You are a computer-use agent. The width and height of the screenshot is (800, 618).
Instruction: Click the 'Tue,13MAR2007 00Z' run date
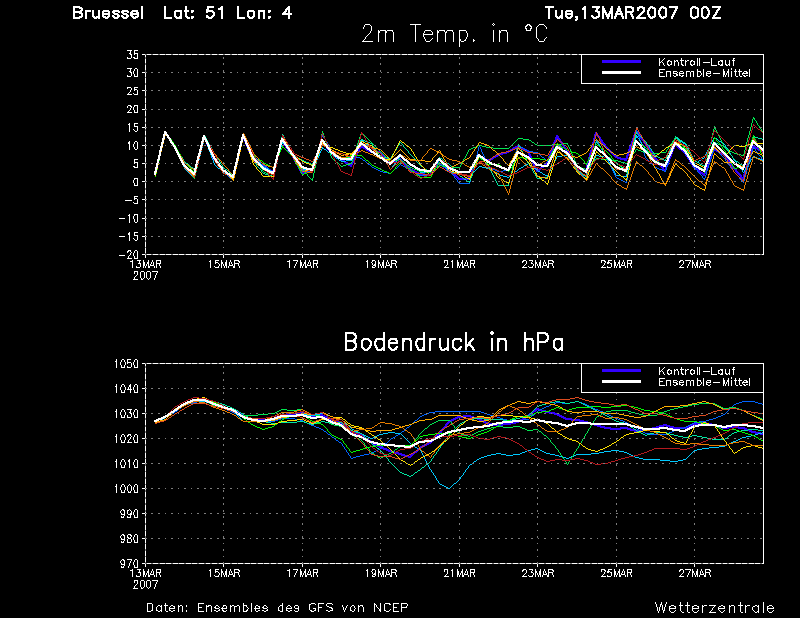[633, 13]
